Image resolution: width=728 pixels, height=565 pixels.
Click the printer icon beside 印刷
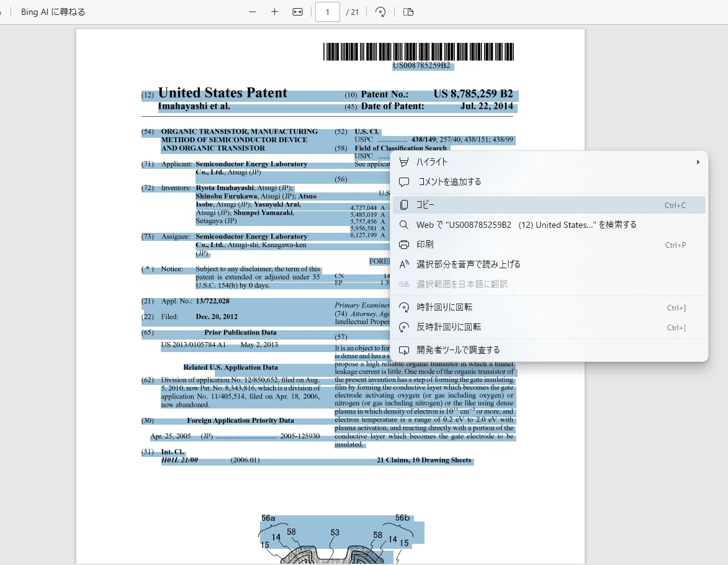click(x=404, y=245)
